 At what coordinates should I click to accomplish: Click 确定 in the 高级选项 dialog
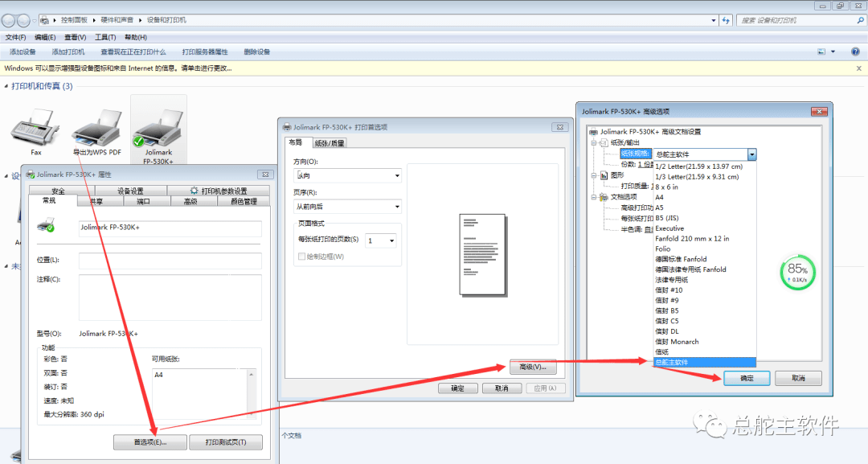[747, 378]
